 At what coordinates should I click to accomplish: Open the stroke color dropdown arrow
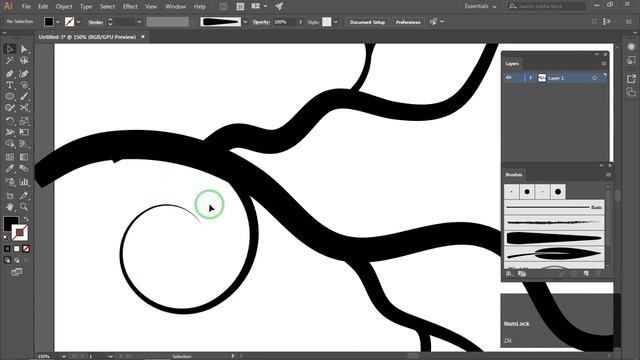tap(78, 22)
